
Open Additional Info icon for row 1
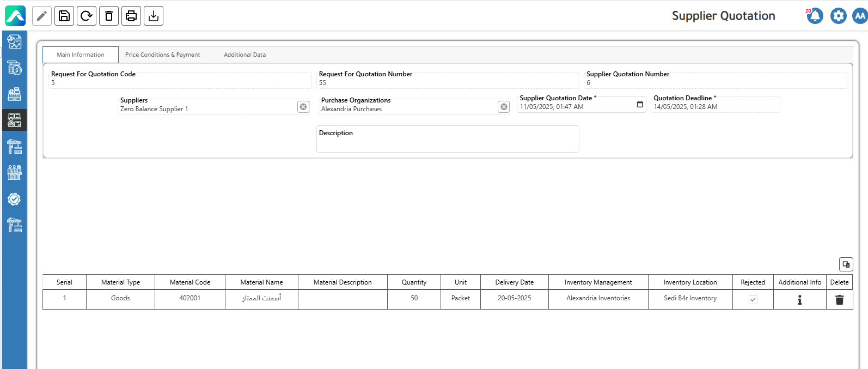[799, 300]
